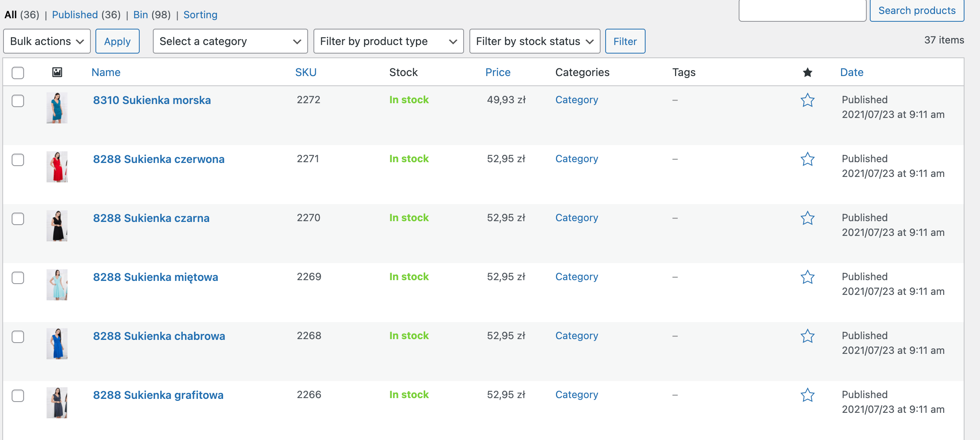This screenshot has height=440, width=980.
Task: Click on Sukienka czerwona product name link
Action: [159, 158]
